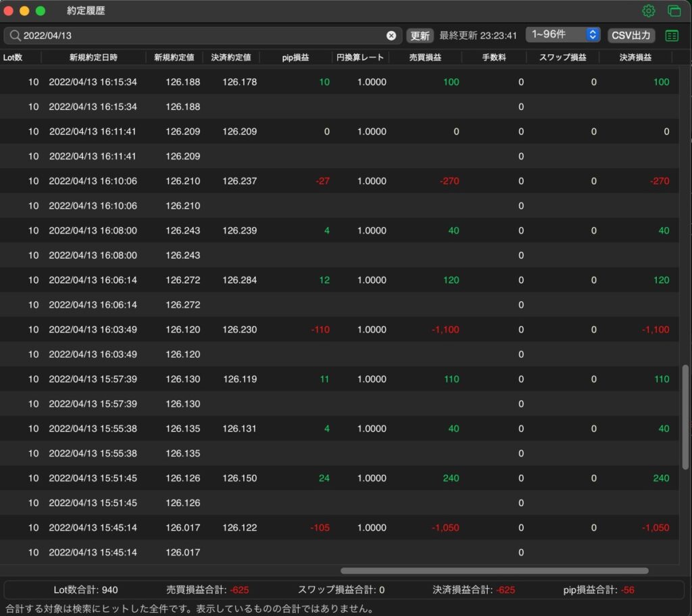This screenshot has width=692, height=616.
Task: Click the search field containing 2022/04/13
Action: click(x=203, y=35)
